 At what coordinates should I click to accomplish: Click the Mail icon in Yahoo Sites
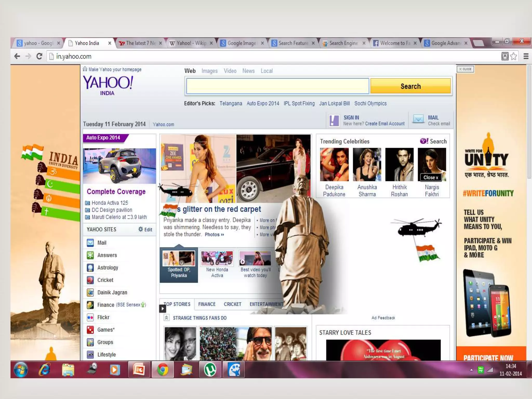[90, 243]
